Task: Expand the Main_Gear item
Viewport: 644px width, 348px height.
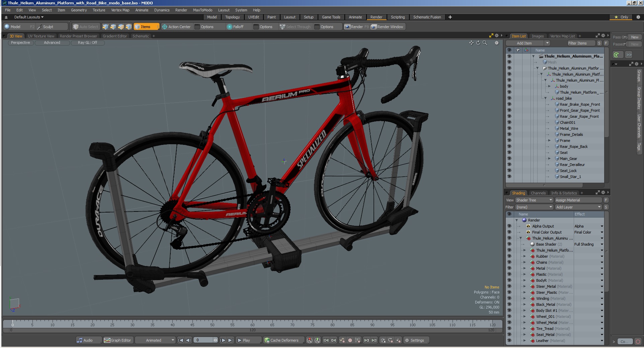Action: pos(549,159)
